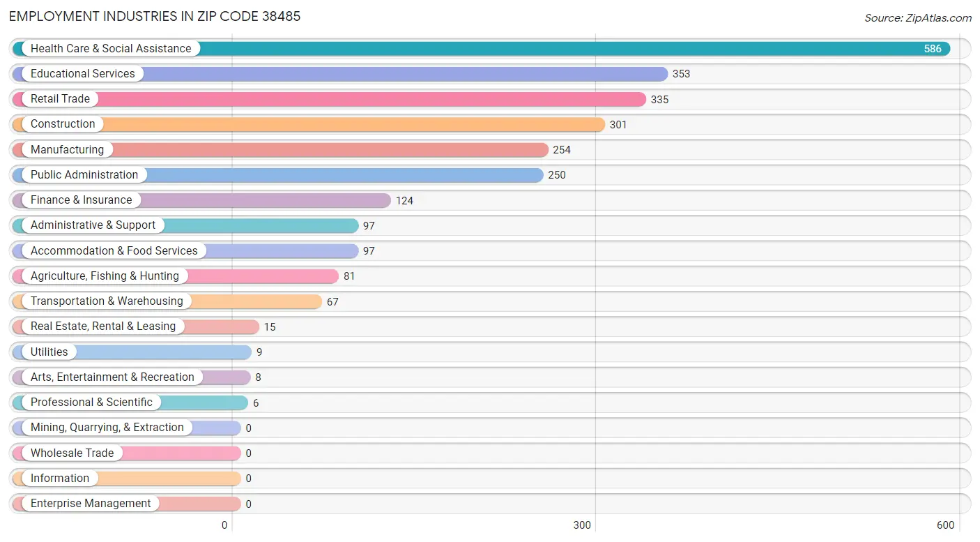Click the chart title Employment Industries in Zip Code 38485
The height and width of the screenshot is (542, 980).
click(155, 16)
